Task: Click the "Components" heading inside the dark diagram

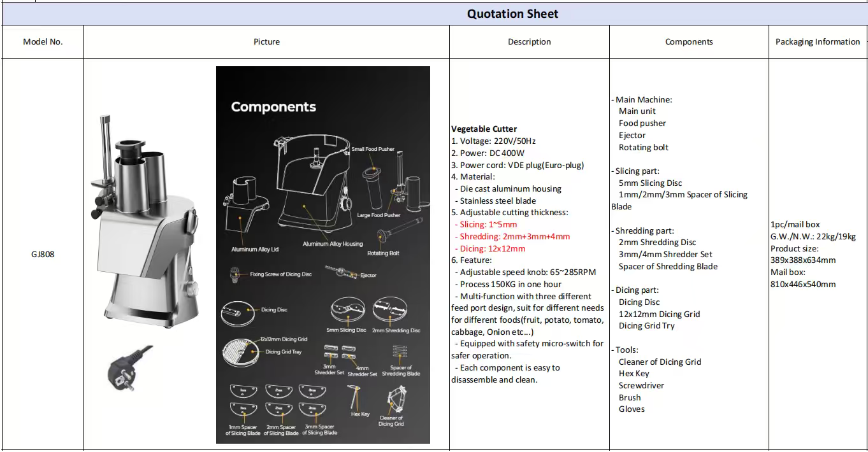Action: 273,107
